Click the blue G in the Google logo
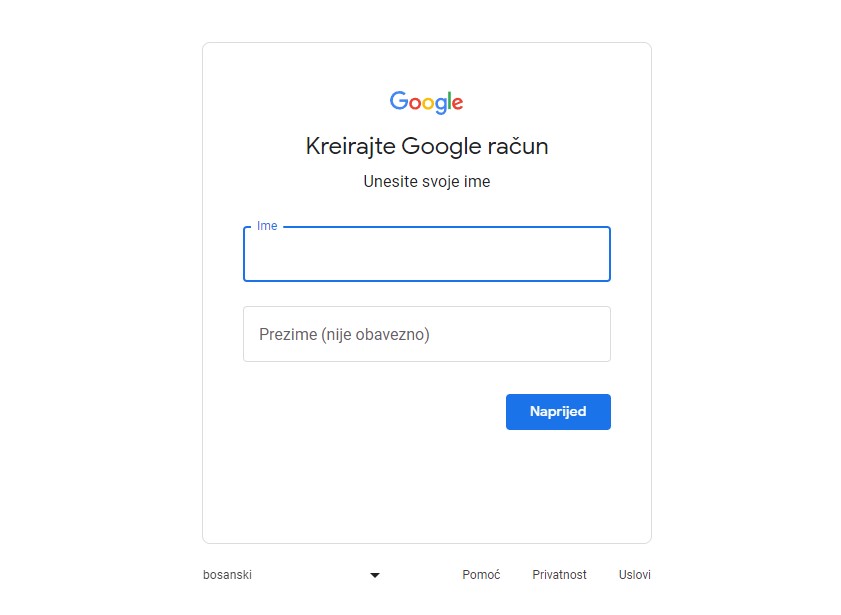 coord(397,102)
